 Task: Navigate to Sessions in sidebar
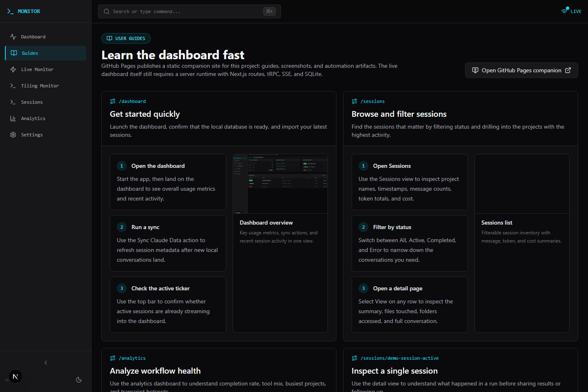pos(46,102)
